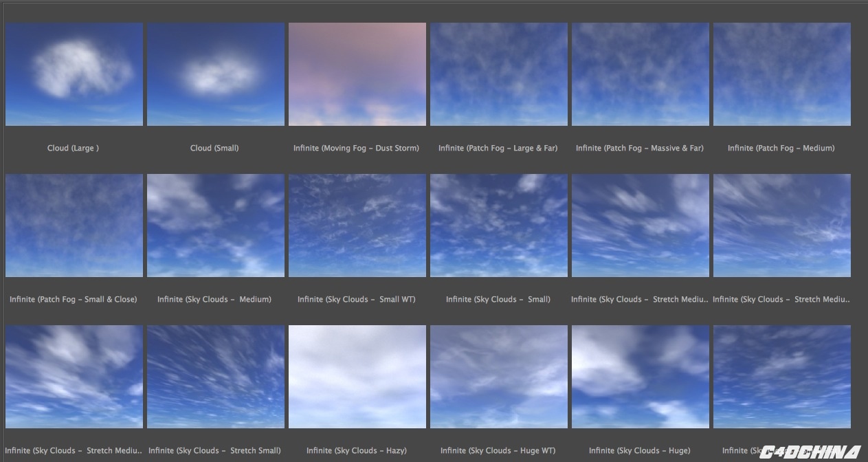Click the "Cloud (Large )" label text
The image size is (868, 462).
tap(73, 148)
